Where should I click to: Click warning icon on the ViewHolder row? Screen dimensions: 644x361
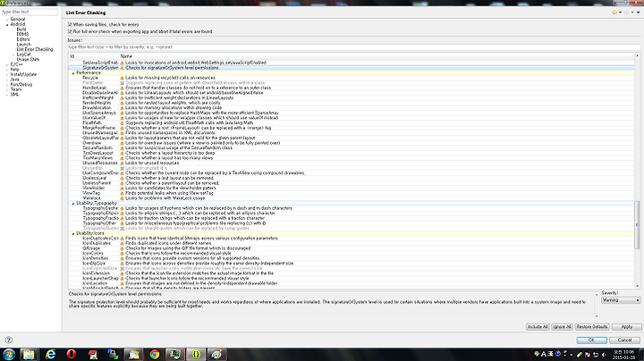[122, 189]
